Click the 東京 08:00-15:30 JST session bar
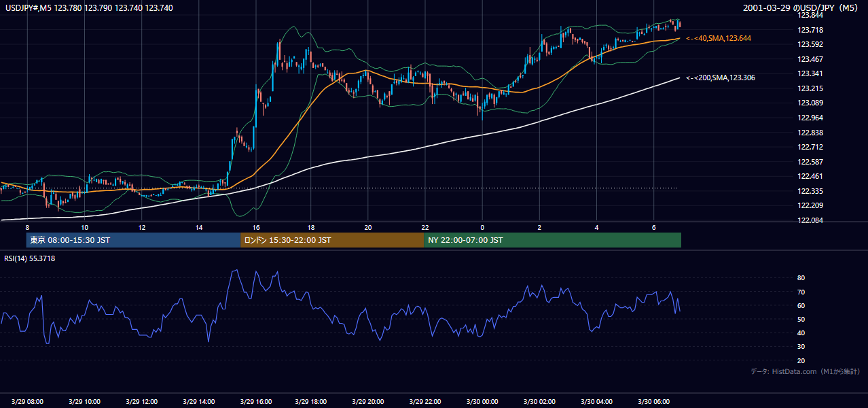Image resolution: width=868 pixels, height=408 pixels. (133, 240)
